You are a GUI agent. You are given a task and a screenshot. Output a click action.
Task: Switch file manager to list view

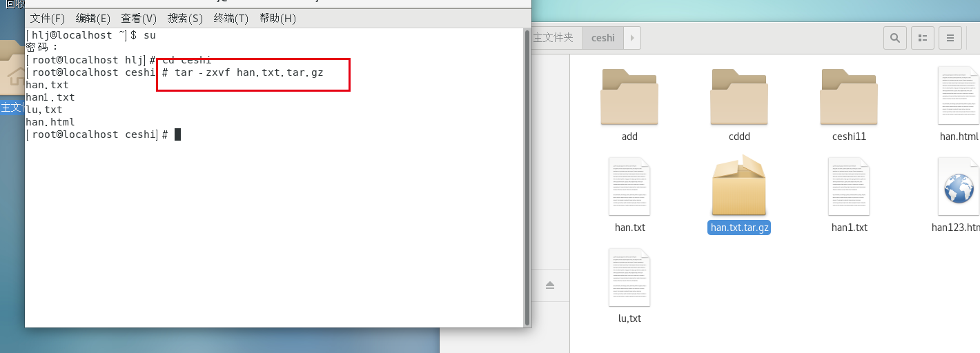[923, 38]
